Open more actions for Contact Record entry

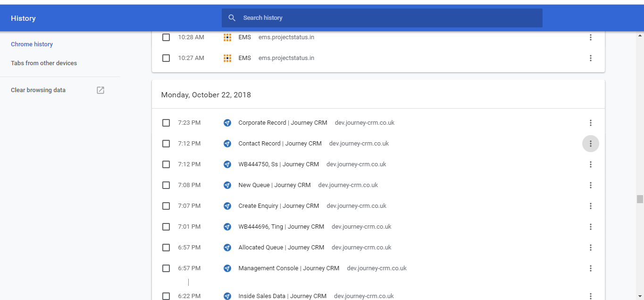pos(591,144)
